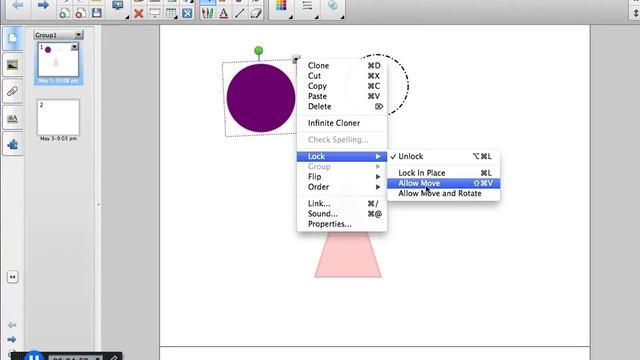The width and height of the screenshot is (640, 360).
Task: Toggle sidebar position with double-arrow button
Action: tap(13, 277)
